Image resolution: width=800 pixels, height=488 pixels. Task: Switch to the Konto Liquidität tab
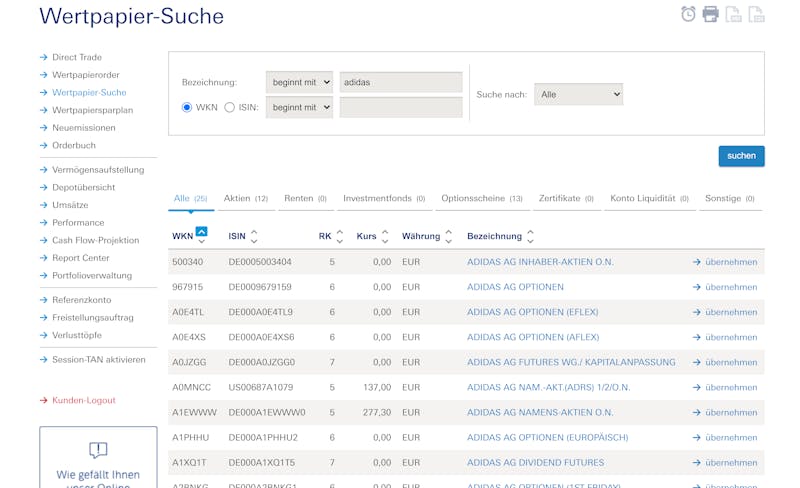649,198
